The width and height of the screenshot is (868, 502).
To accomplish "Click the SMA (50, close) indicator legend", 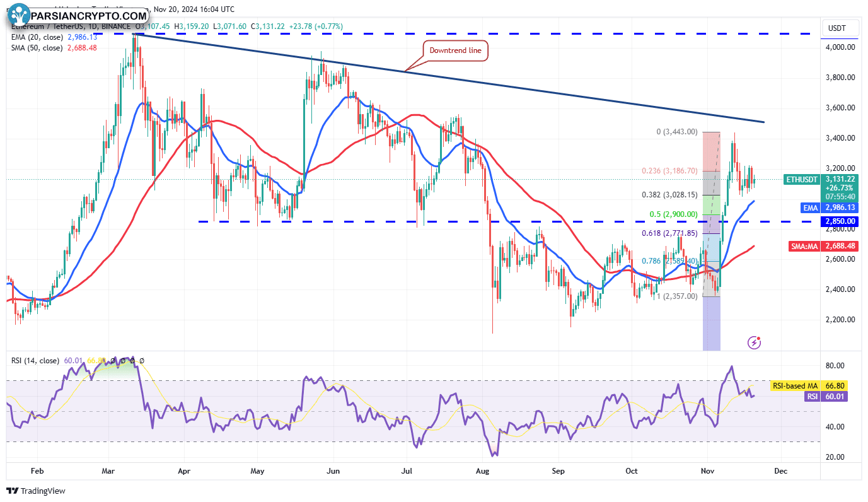I will coord(38,47).
